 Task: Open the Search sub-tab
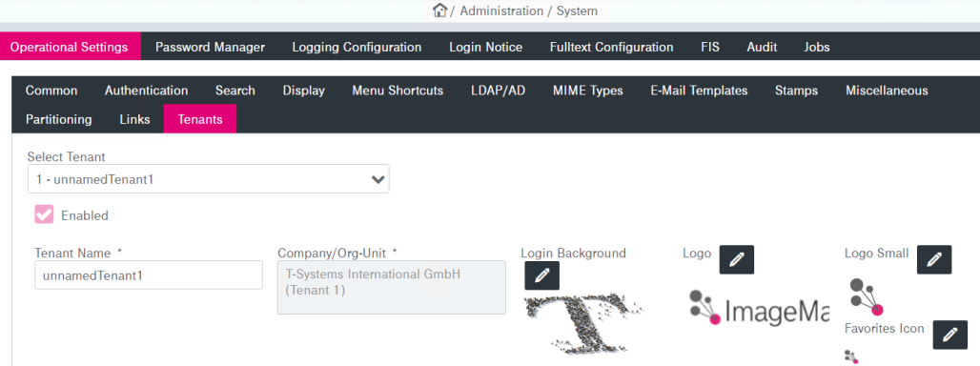click(x=235, y=91)
